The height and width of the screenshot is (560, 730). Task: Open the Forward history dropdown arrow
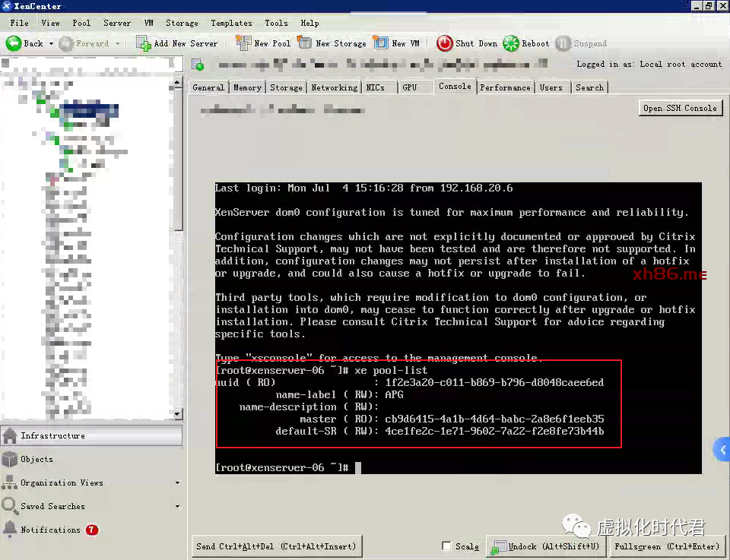(x=117, y=44)
